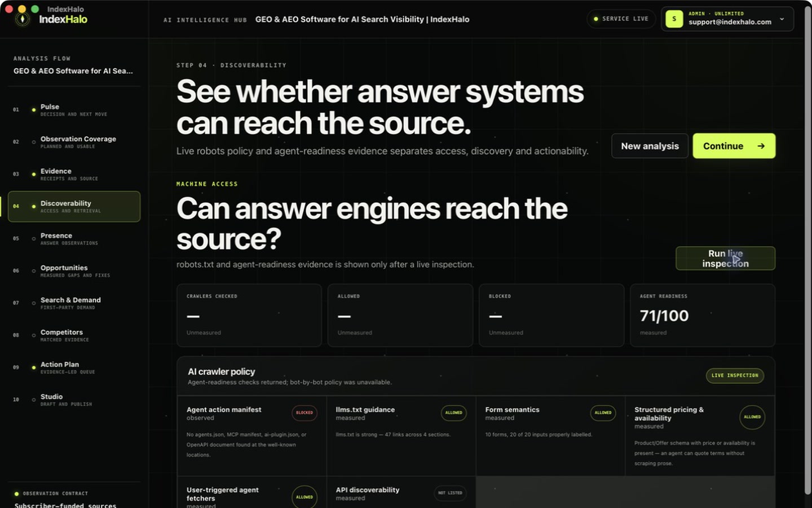Go to Observation Coverage step
Image resolution: width=812 pixels, height=508 pixels.
pyautogui.click(x=74, y=142)
